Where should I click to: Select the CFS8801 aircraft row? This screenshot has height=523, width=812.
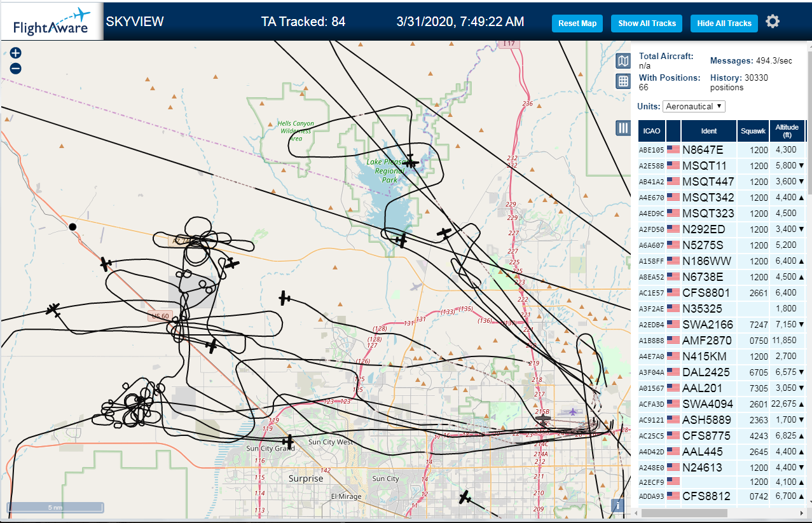tap(722, 293)
